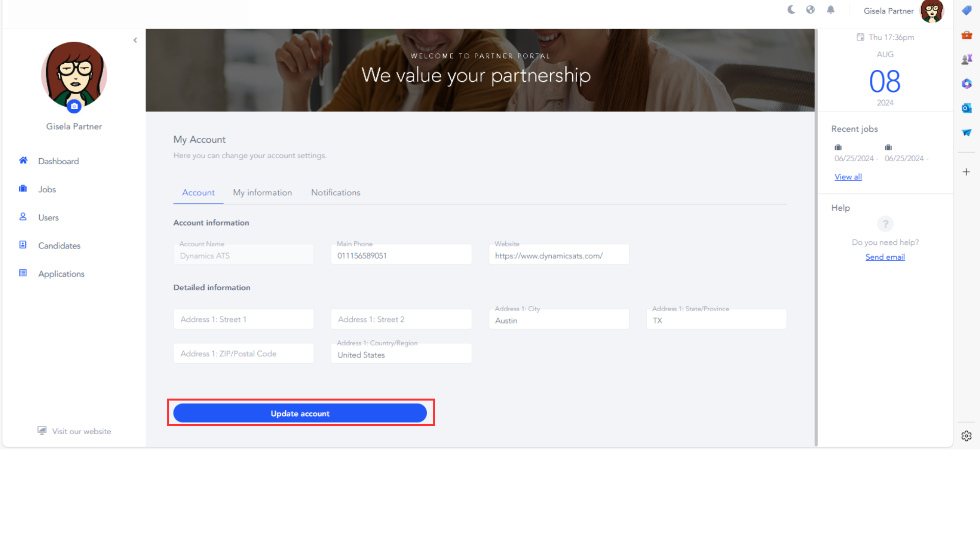Click the My Account heading
Viewport: 980px width, 551px height.
[x=199, y=140]
